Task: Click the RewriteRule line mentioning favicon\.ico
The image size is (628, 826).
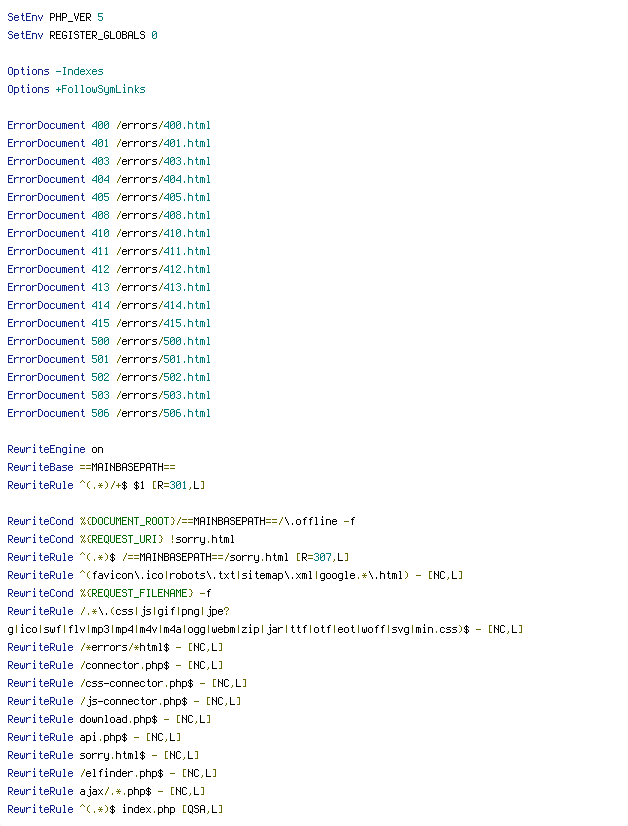Action: 235,575
